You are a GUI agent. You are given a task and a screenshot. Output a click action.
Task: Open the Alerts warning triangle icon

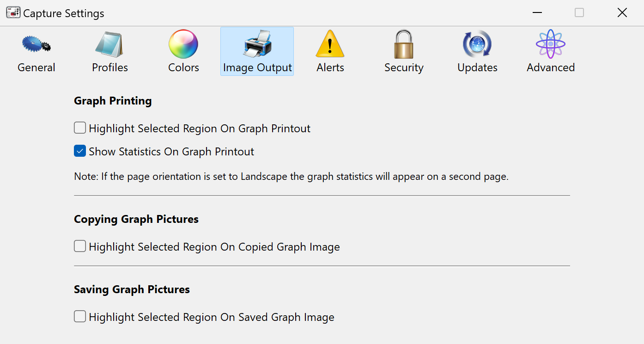coord(330,44)
